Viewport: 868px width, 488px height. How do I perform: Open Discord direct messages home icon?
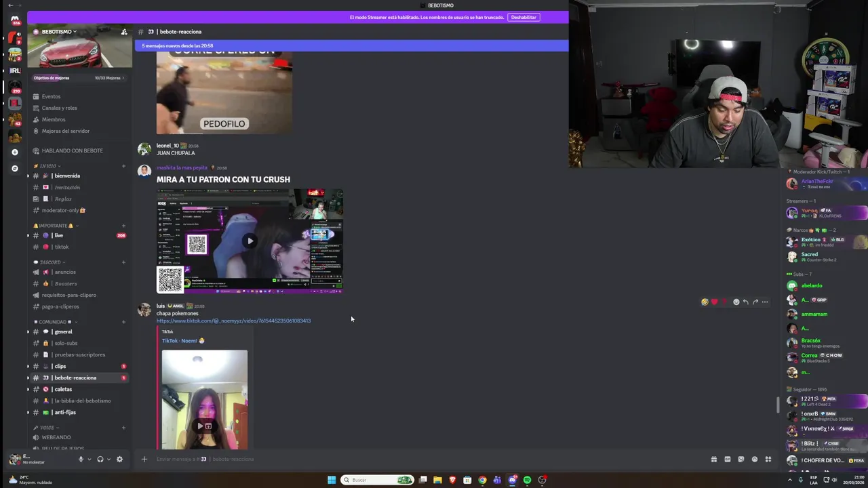[x=14, y=21]
